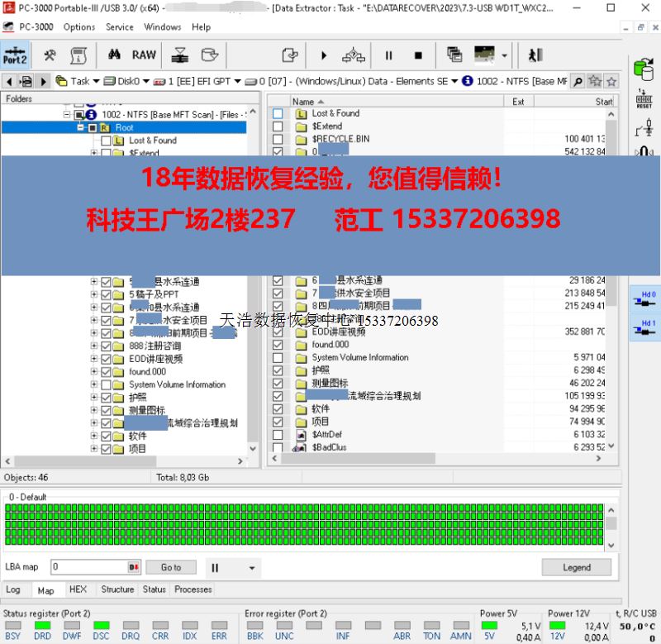Open the Service menu
The image size is (661, 644).
pyautogui.click(x=120, y=26)
